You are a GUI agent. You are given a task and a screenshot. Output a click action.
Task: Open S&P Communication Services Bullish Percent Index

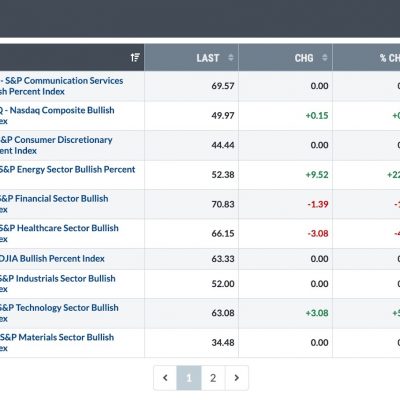[x=62, y=86]
